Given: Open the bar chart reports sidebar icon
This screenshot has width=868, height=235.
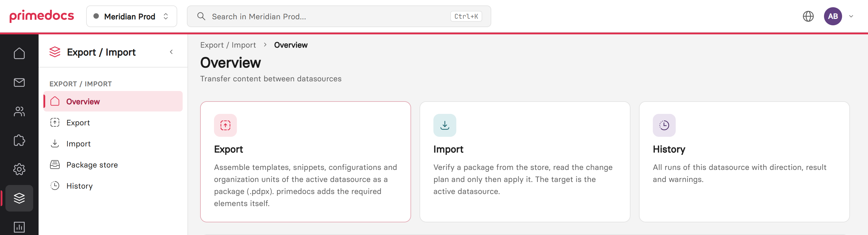Looking at the screenshot, I should coord(19,227).
